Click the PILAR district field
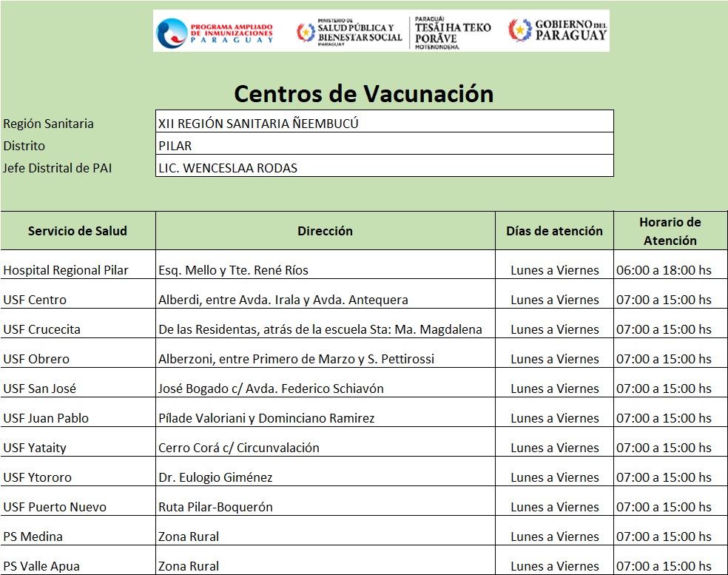This screenshot has width=728, height=575. point(384,146)
